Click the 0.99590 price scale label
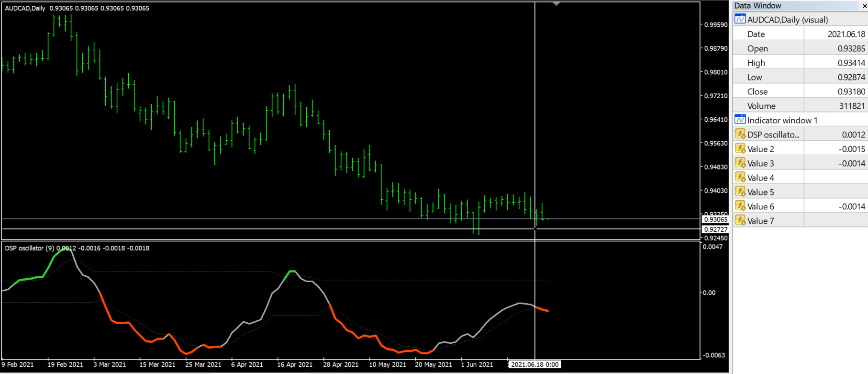The image size is (868, 374). pos(716,25)
